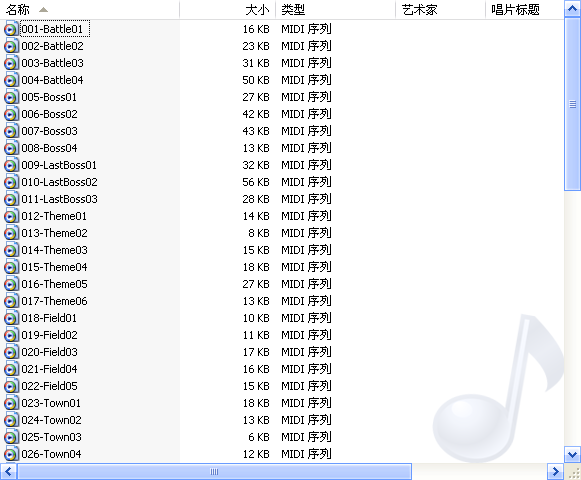
Task: Select the file name 025-Town03
Action: pos(52,437)
